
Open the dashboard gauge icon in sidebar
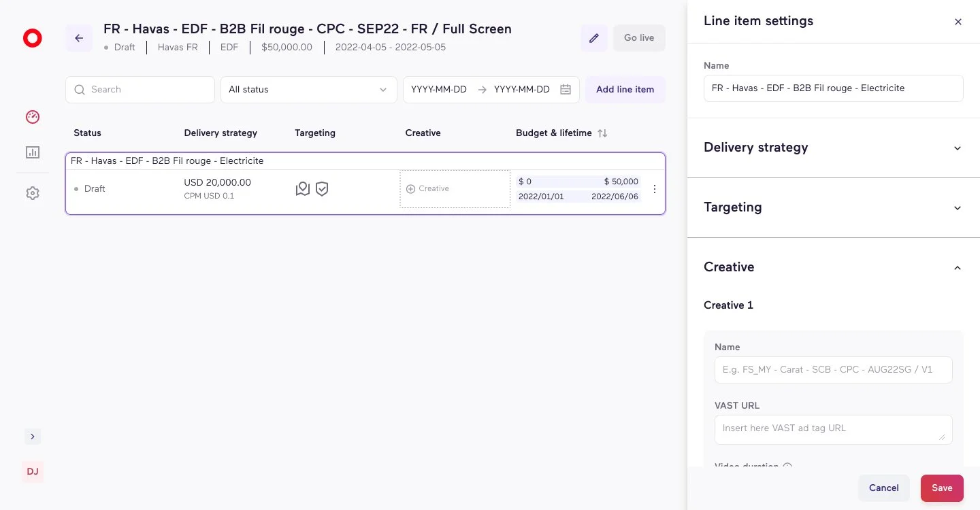pos(33,117)
